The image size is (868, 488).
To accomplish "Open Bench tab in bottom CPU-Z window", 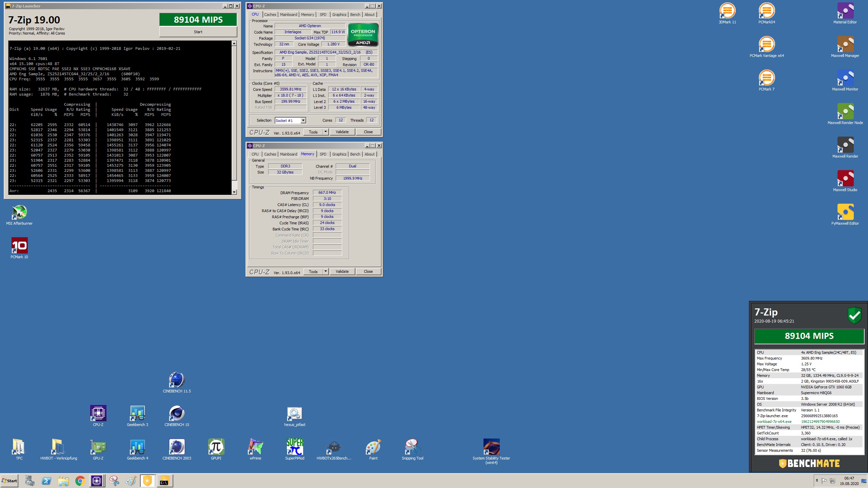I will tap(355, 154).
